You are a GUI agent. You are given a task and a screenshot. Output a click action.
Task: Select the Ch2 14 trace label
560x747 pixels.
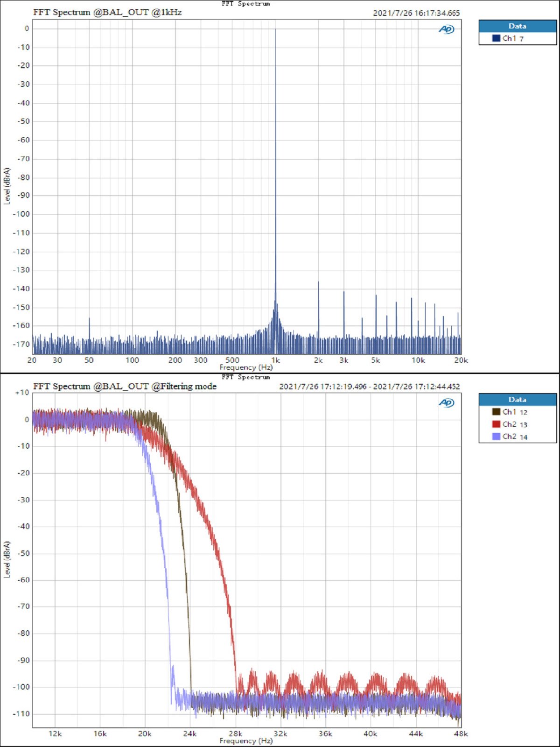(515, 437)
